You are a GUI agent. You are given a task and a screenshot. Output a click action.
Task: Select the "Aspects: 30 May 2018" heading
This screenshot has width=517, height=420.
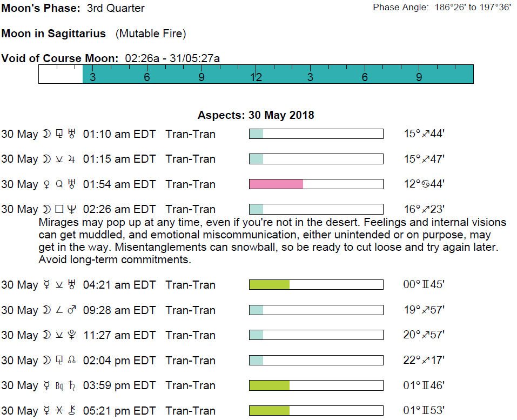pyautogui.click(x=256, y=116)
